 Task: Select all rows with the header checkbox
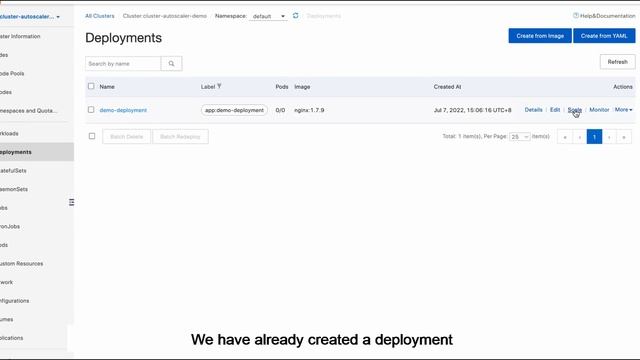point(91,86)
